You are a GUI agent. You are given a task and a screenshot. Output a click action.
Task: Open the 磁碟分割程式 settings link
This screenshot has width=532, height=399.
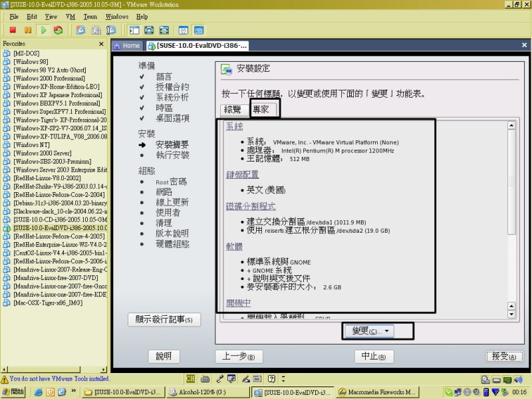(x=249, y=206)
